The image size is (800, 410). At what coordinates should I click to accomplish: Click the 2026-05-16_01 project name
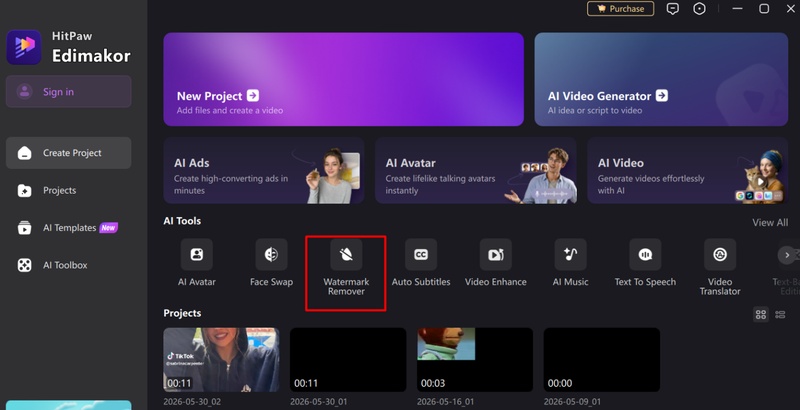point(445,402)
